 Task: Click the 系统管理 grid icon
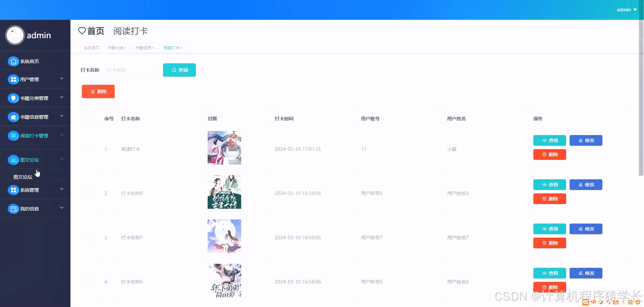[13, 190]
